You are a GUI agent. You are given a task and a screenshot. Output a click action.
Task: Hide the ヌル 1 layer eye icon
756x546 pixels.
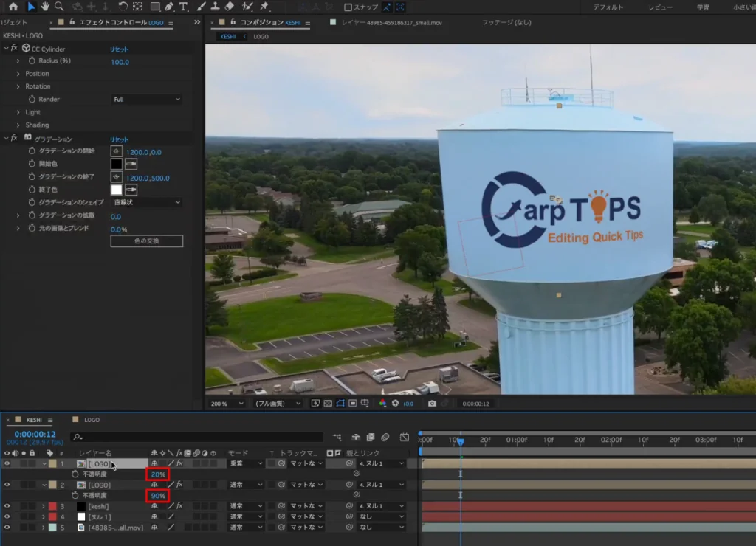pyautogui.click(x=7, y=516)
